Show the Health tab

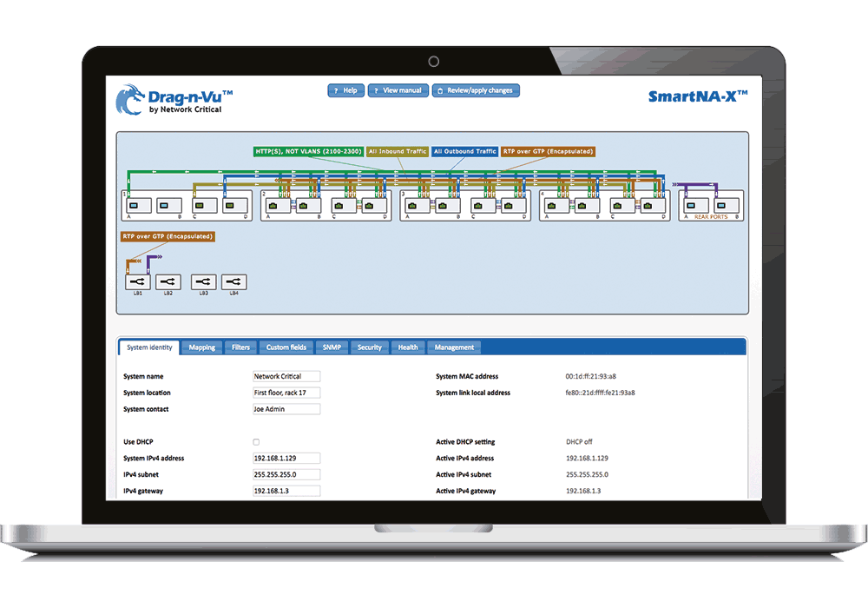point(408,347)
